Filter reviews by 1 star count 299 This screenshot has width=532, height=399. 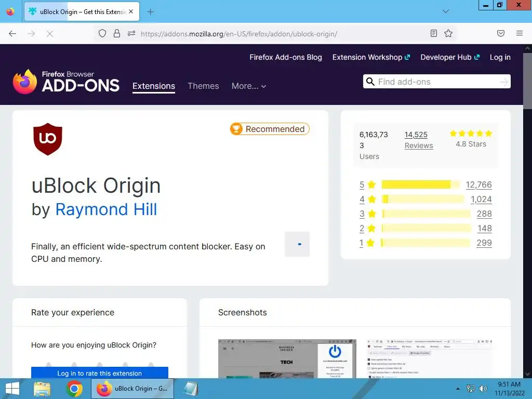click(484, 243)
